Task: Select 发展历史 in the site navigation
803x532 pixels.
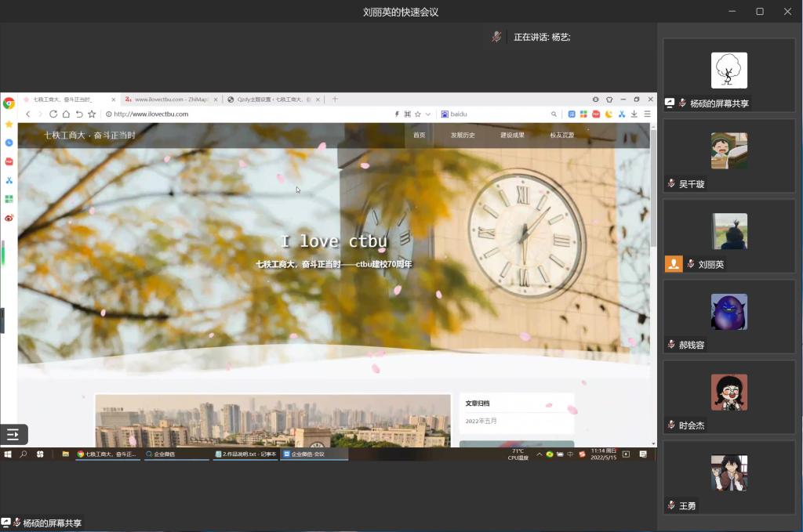Action: [463, 136]
